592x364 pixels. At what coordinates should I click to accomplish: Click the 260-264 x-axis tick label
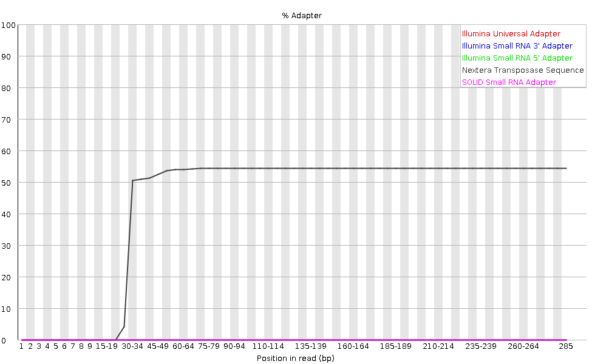pos(523,346)
